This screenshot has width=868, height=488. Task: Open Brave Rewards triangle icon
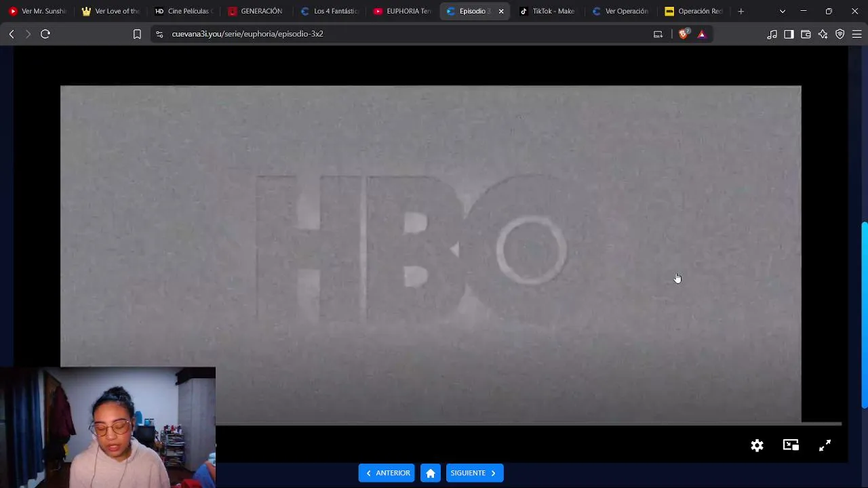coord(702,34)
